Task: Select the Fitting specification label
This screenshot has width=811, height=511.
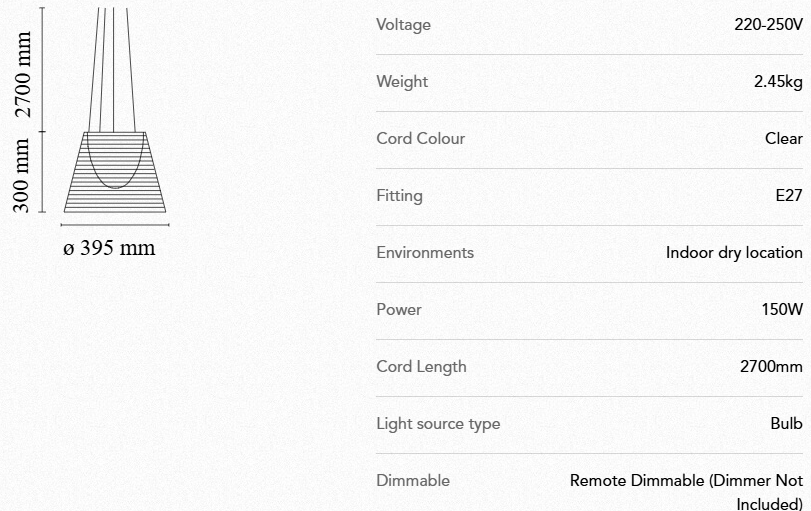Action: coord(399,196)
